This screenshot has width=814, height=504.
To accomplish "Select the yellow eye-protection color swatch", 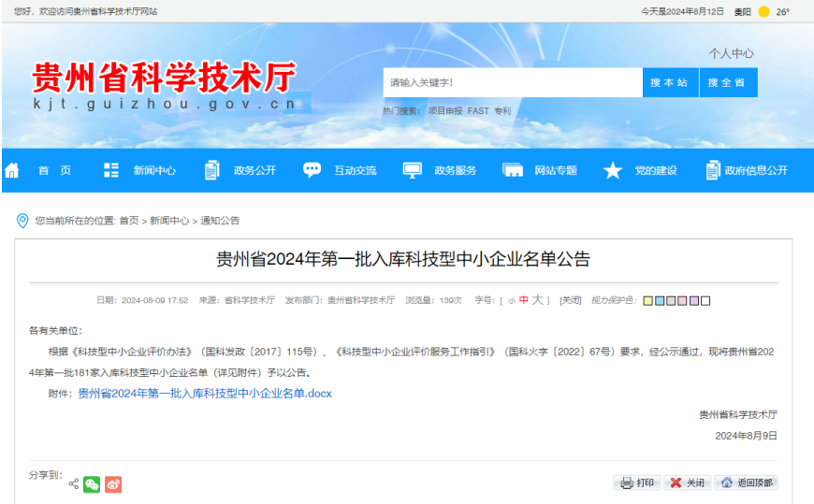I will (647, 300).
